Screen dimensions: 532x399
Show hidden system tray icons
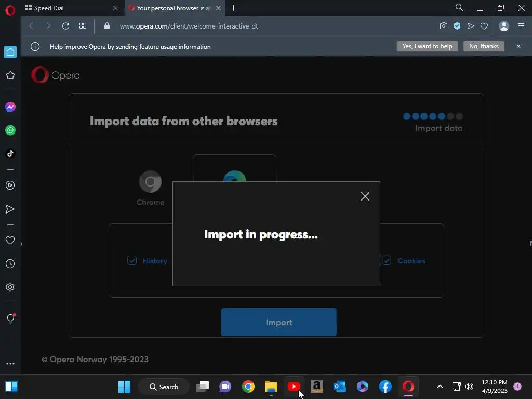(x=440, y=387)
